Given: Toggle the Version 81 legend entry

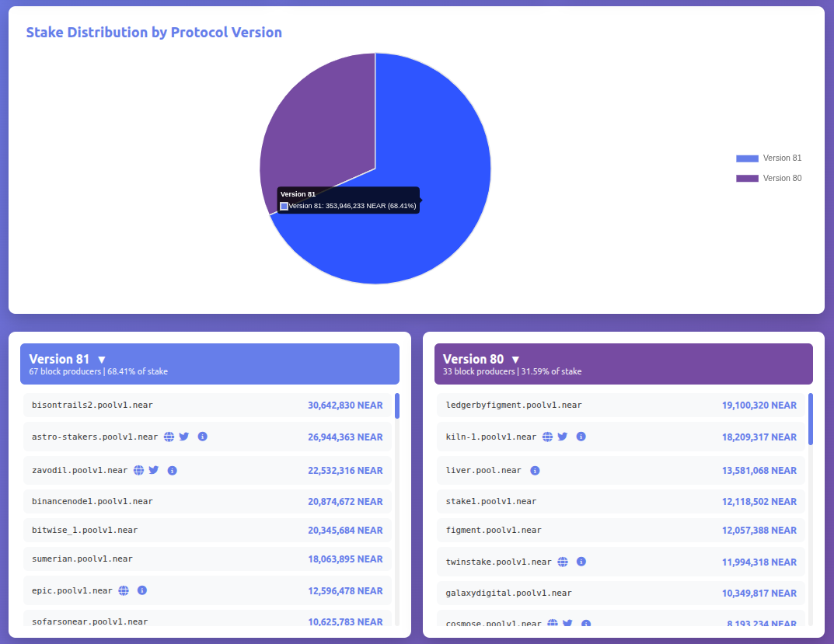Looking at the screenshot, I should pos(769,158).
